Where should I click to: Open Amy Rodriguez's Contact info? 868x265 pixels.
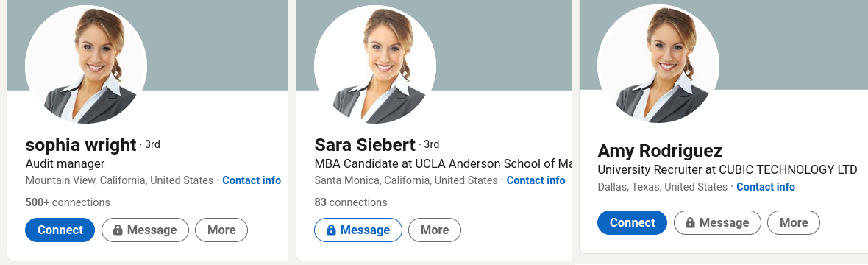pos(766,187)
